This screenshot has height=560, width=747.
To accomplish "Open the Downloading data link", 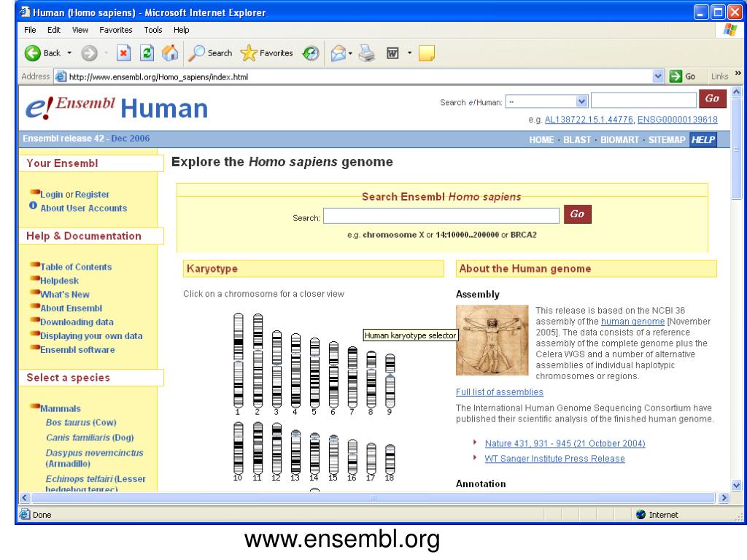I will click(77, 322).
